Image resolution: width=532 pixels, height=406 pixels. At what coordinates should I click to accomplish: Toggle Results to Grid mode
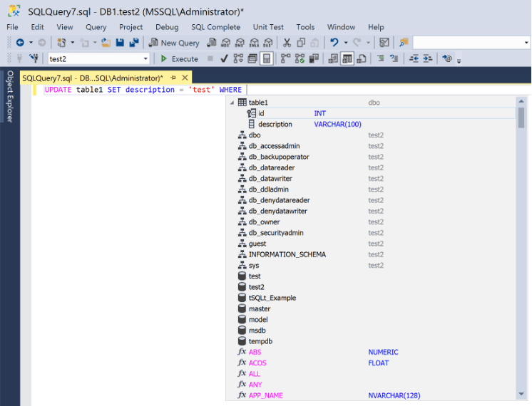347,58
